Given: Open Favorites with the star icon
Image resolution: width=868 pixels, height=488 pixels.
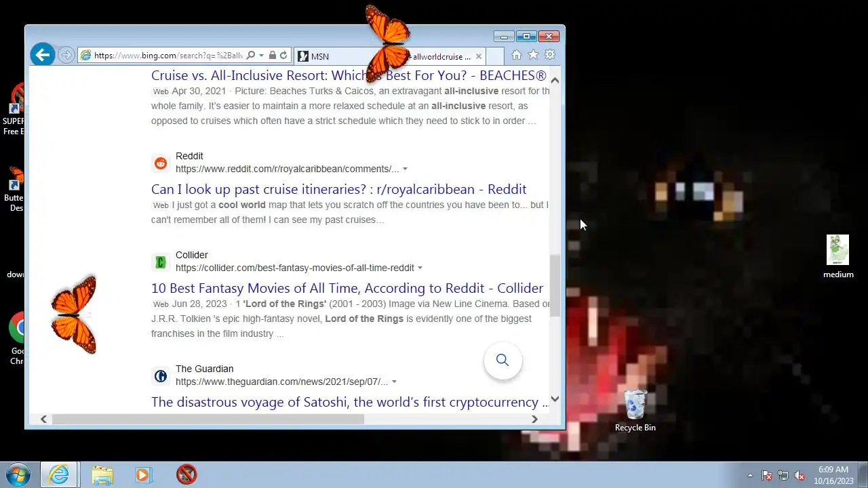Looking at the screenshot, I should click(x=533, y=55).
